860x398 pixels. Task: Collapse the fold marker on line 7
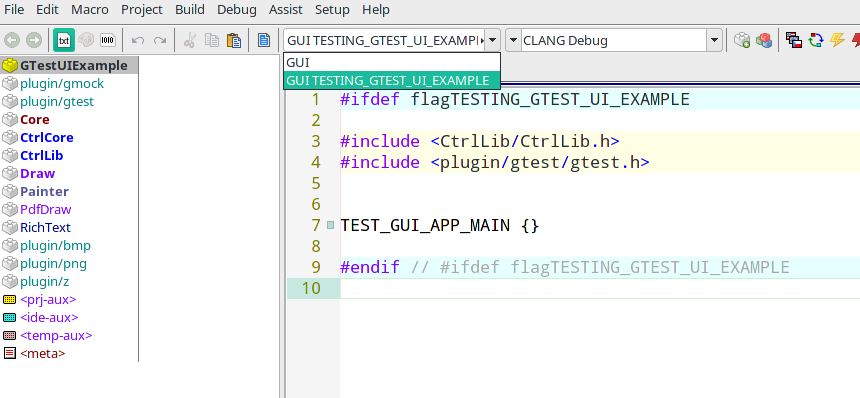(330, 224)
